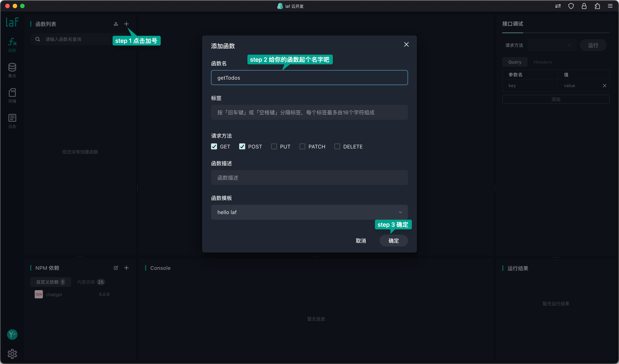
Task: Click the shield icon in title bar
Action: pyautogui.click(x=571, y=6)
